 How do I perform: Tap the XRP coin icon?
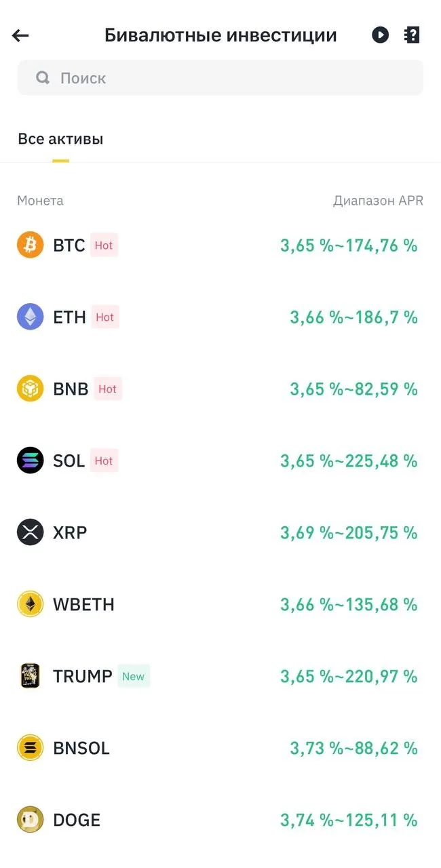(30, 532)
